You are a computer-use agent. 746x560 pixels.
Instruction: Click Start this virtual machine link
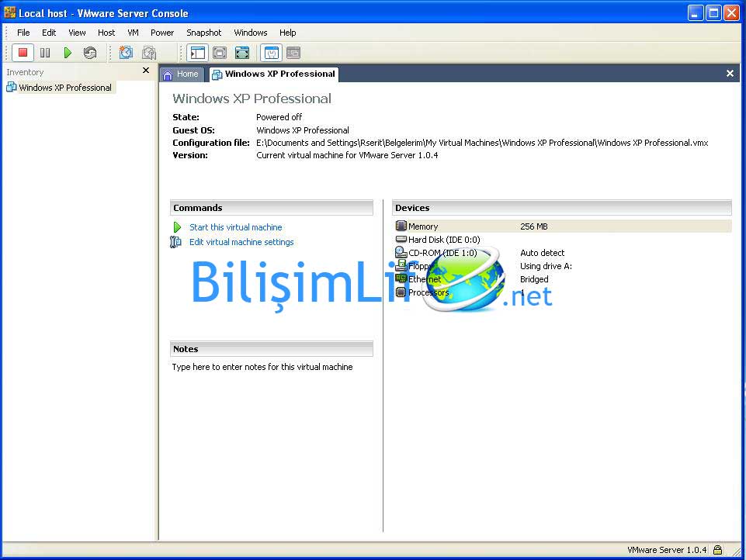click(235, 227)
